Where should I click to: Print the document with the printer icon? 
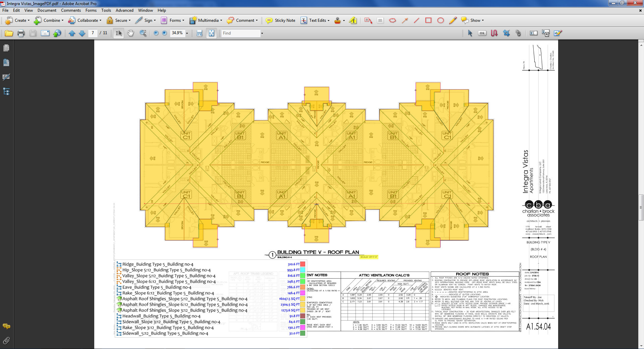coord(21,33)
